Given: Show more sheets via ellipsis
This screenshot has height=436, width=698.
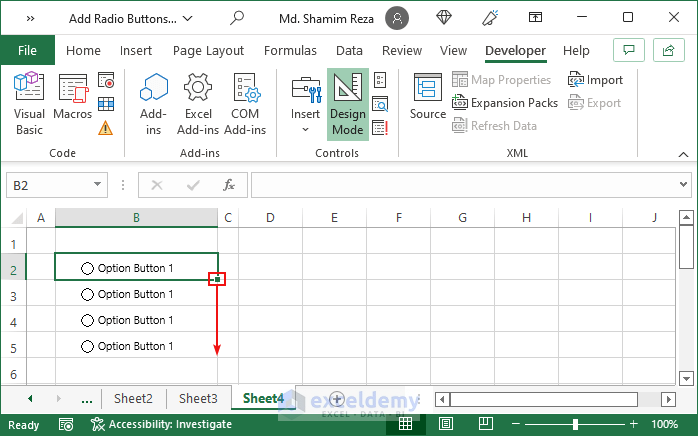Looking at the screenshot, I should pyautogui.click(x=87, y=399).
